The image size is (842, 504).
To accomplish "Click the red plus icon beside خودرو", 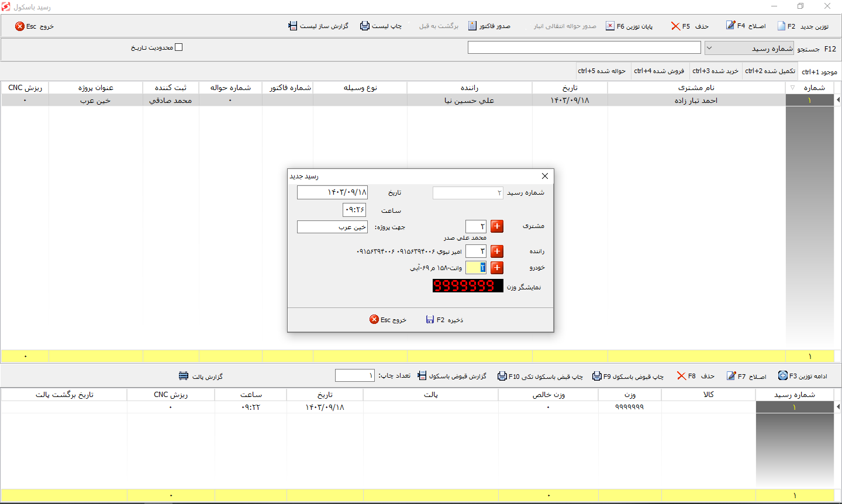I will tap(497, 268).
